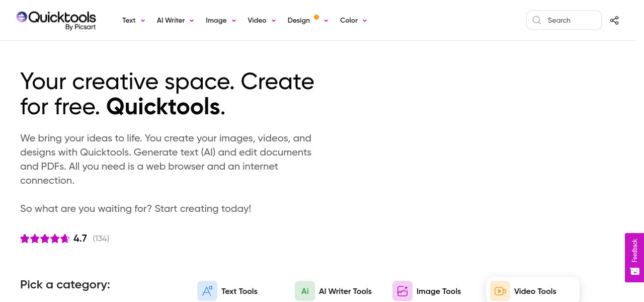Click the smiley icon on Feedback tab
The height and width of the screenshot is (302, 644).
coord(634,271)
